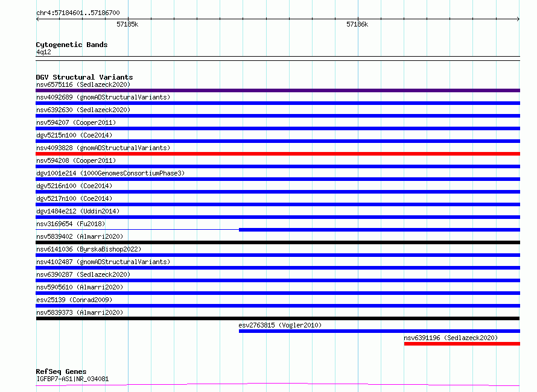Click the nsv594207 (Cooper2011) label
Screen dimensions: 537x392
click(76, 122)
